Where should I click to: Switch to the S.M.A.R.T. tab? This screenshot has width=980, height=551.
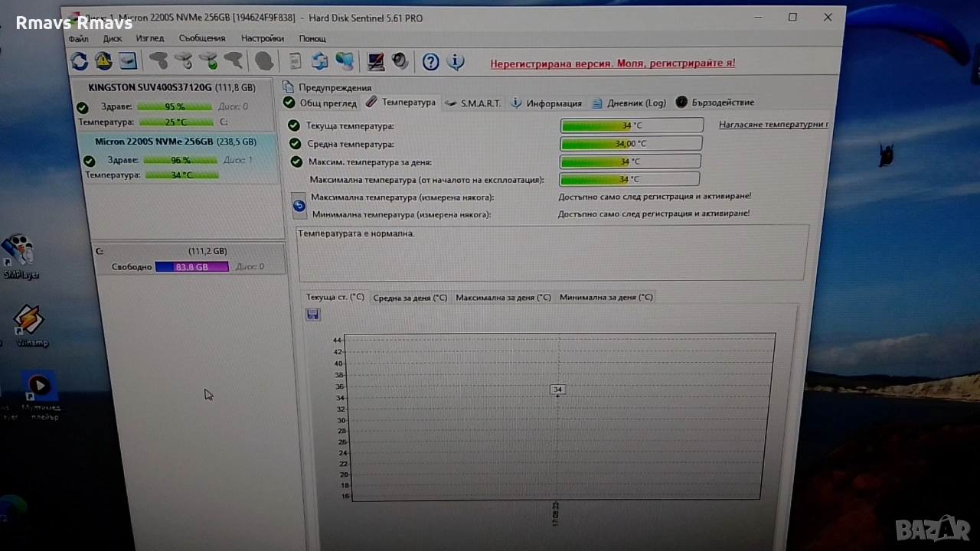point(474,103)
